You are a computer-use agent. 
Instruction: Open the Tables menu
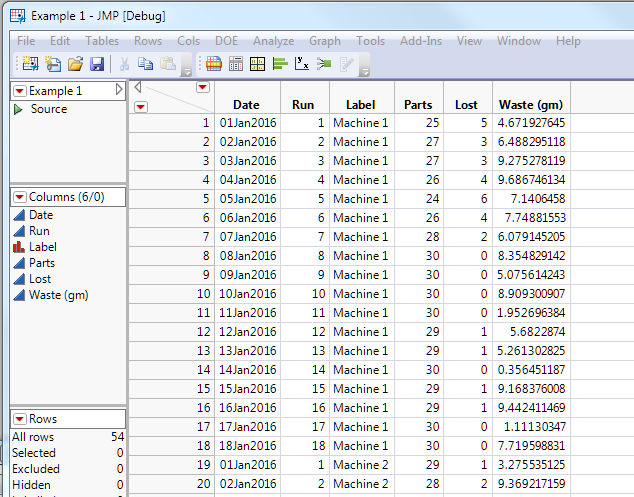click(x=101, y=41)
